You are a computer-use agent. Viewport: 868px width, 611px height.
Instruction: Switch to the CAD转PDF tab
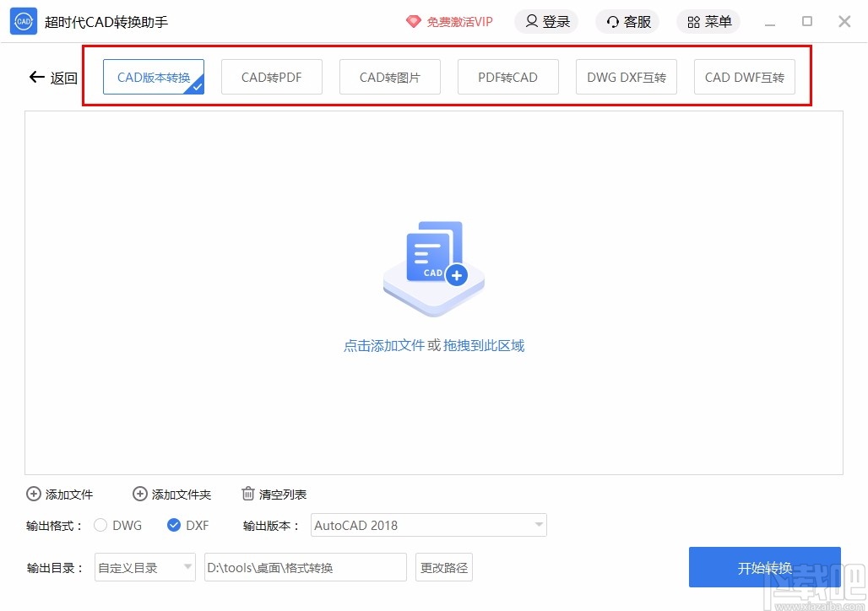(x=271, y=76)
